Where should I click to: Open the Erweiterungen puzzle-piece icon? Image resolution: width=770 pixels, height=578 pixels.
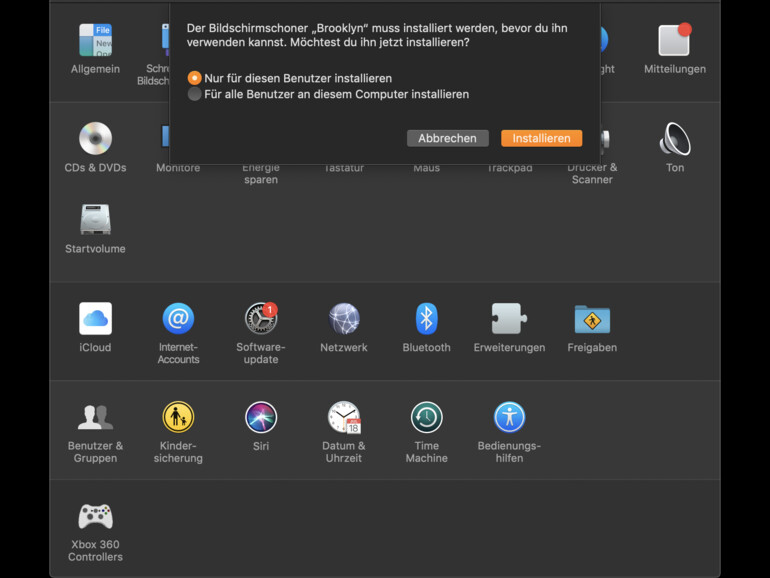509,319
